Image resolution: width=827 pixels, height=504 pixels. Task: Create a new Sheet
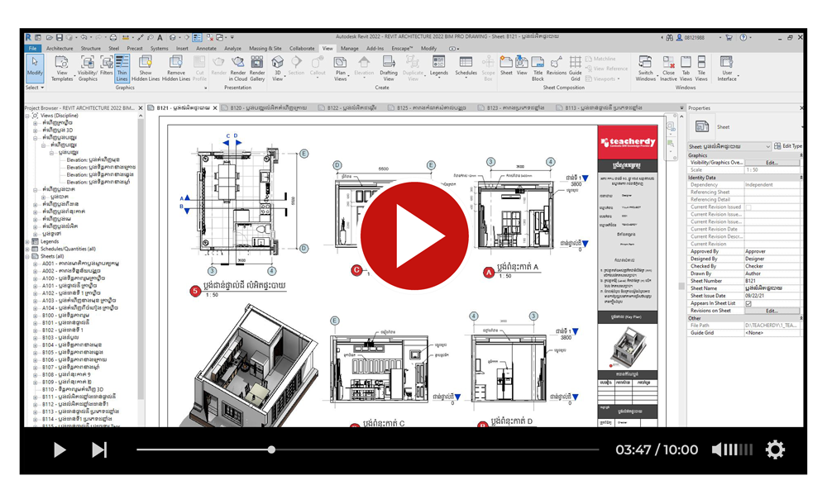tap(506, 66)
